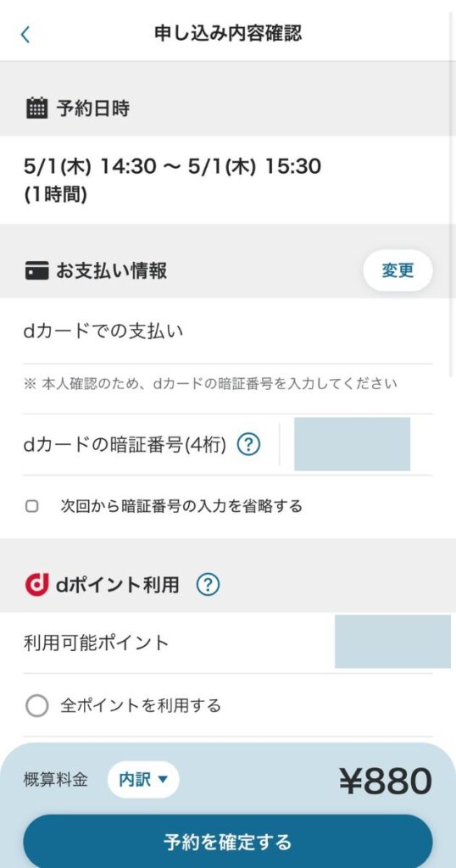Click the scrollbar on the right edge

click(x=452, y=194)
